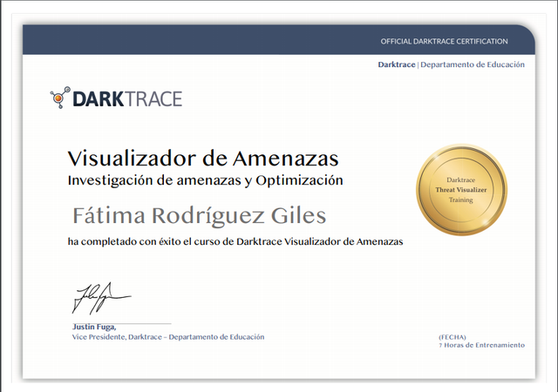The height and width of the screenshot is (392, 558).
Task: Click '7 Horas de Entrenamiento' text
Action: click(x=482, y=345)
